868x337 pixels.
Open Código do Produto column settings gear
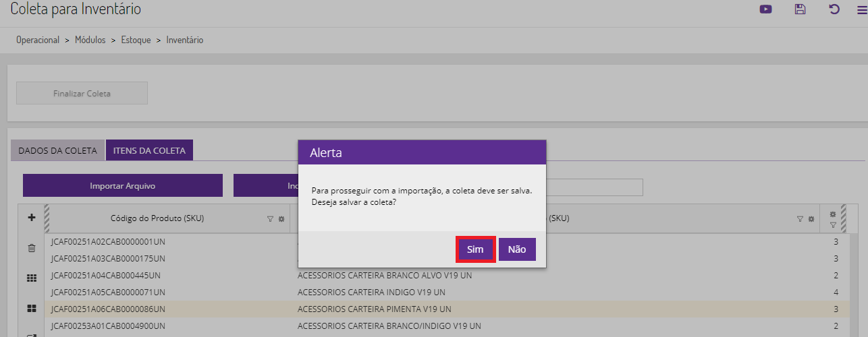coord(281,219)
